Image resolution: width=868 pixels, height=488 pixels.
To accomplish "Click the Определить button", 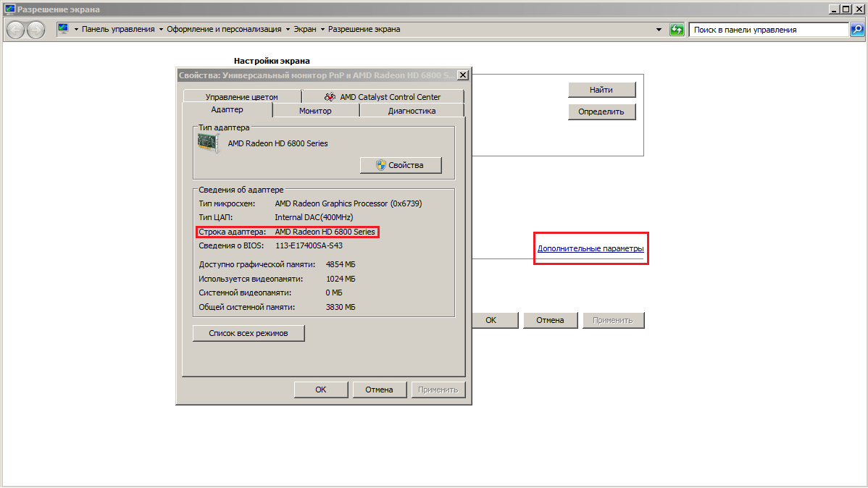I will point(602,112).
